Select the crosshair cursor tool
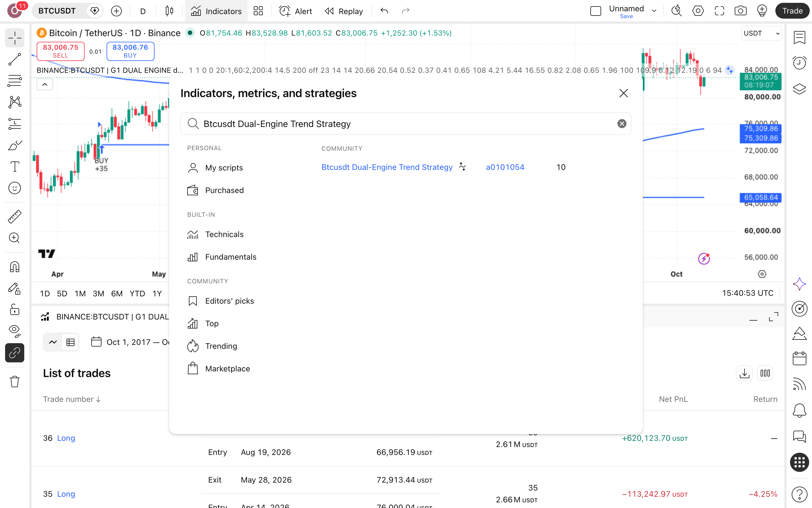 coord(14,38)
